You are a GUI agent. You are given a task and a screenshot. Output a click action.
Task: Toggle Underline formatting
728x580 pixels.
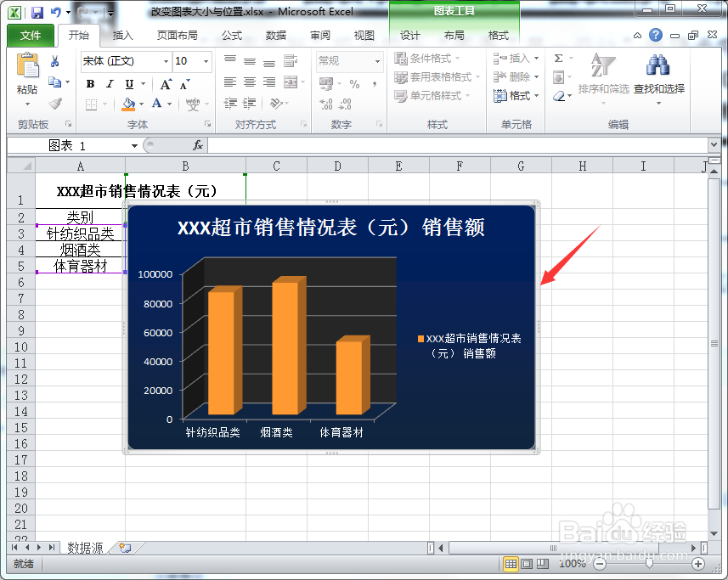click(x=129, y=84)
